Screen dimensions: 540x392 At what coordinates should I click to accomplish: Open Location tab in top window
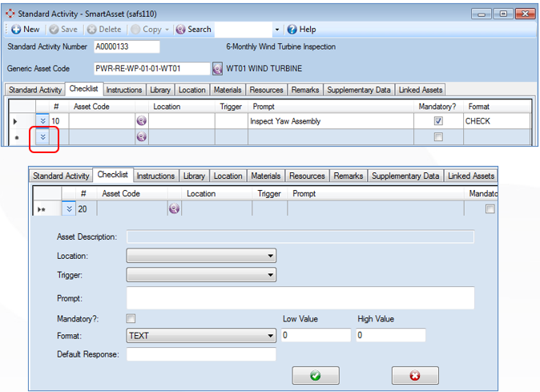(191, 90)
